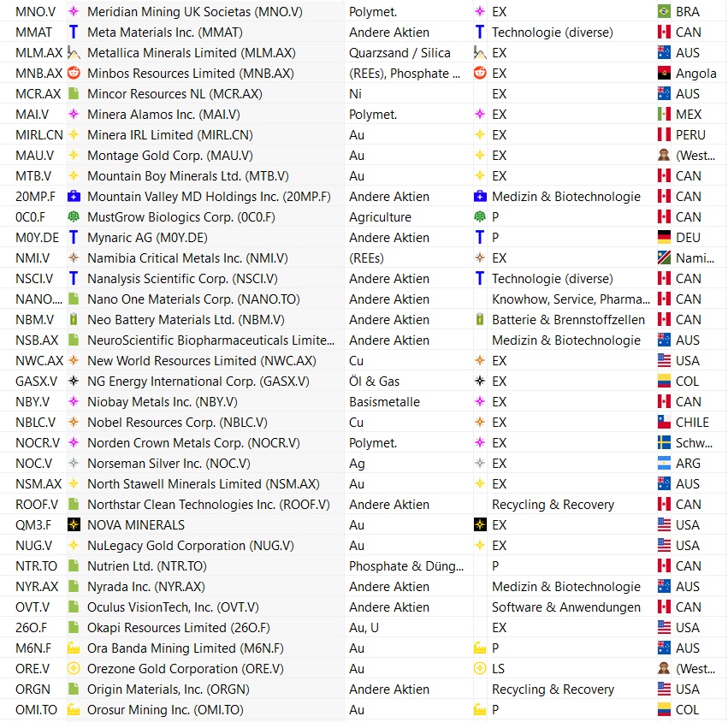Click the yellow circle icon beside Orezone Gold name
Image resolution: width=728 pixels, height=722 pixels.
click(74, 669)
